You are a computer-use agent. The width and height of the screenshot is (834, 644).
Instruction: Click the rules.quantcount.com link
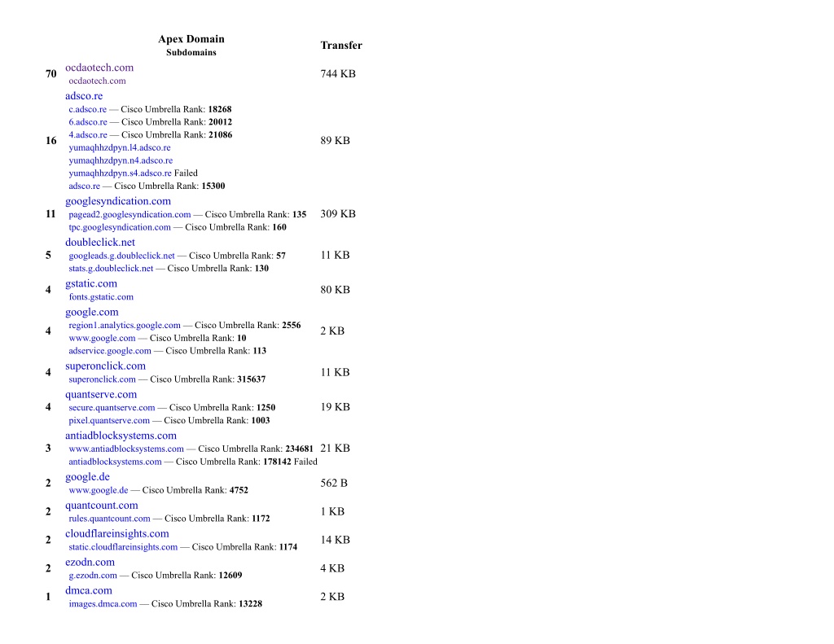[x=110, y=519]
